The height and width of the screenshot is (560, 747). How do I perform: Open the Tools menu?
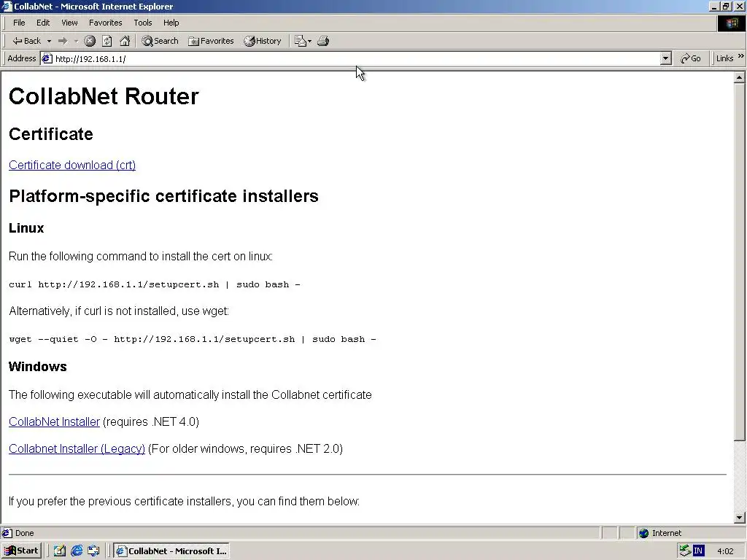[x=142, y=23]
